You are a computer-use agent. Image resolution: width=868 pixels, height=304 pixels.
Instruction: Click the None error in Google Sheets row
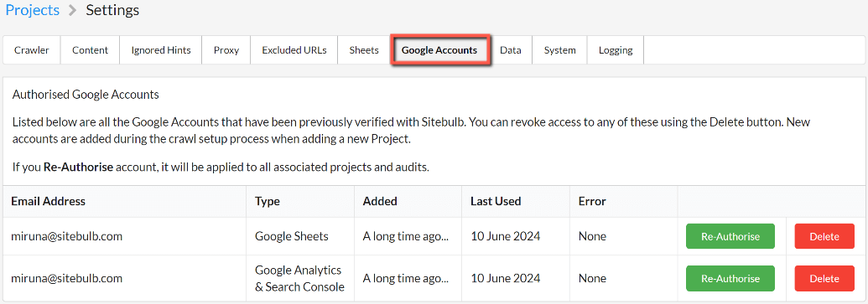pyautogui.click(x=592, y=236)
